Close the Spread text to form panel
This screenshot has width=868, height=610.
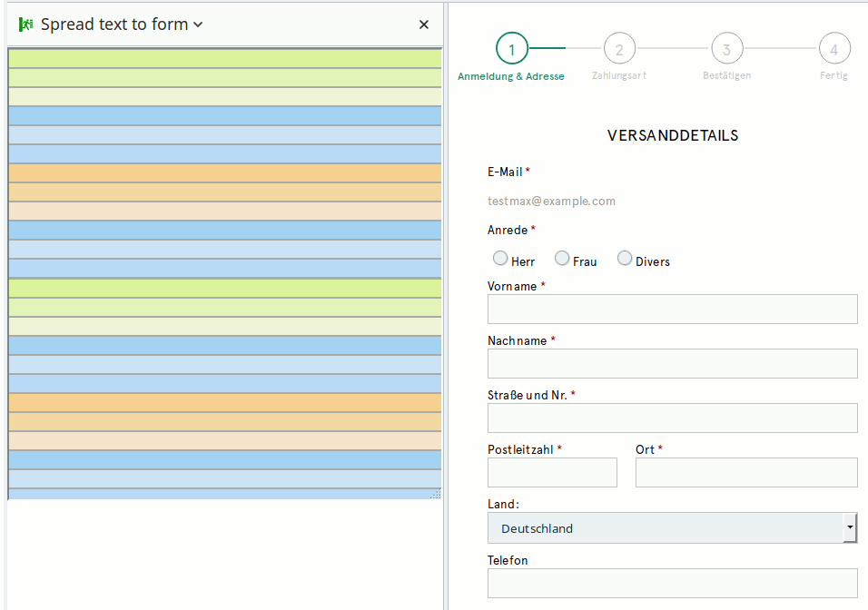click(x=423, y=25)
